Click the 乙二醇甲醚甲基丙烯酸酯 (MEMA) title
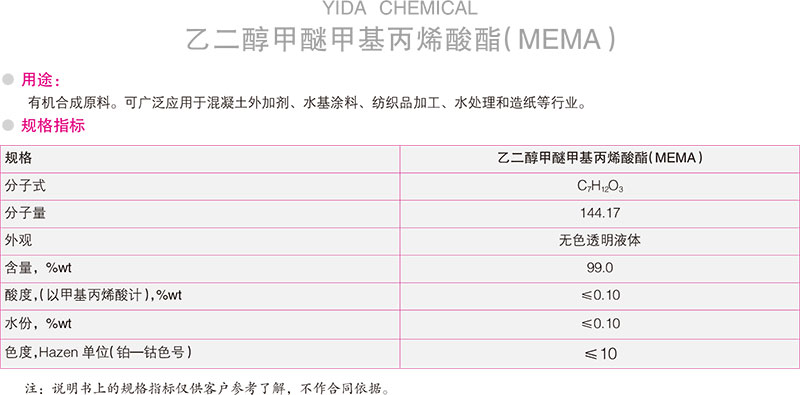Viewport: 800px width, 395px height. click(401, 40)
